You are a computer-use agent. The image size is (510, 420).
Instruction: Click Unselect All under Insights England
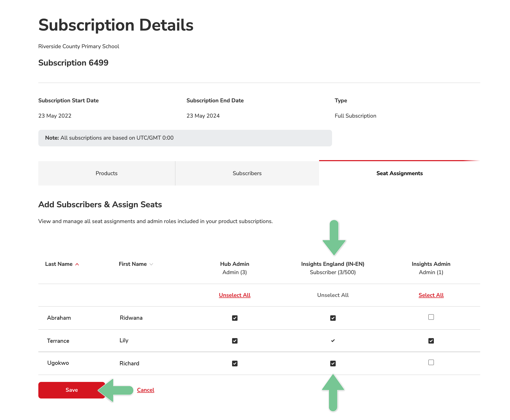point(333,295)
